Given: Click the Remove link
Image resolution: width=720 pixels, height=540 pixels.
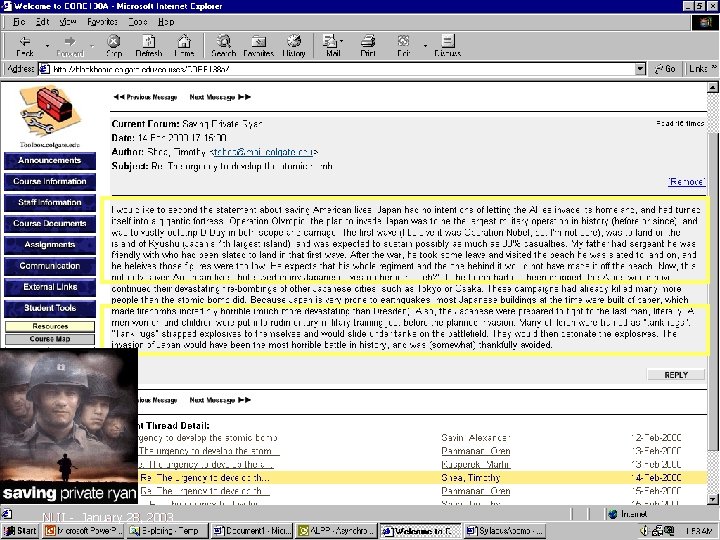Looking at the screenshot, I should pos(686,182).
